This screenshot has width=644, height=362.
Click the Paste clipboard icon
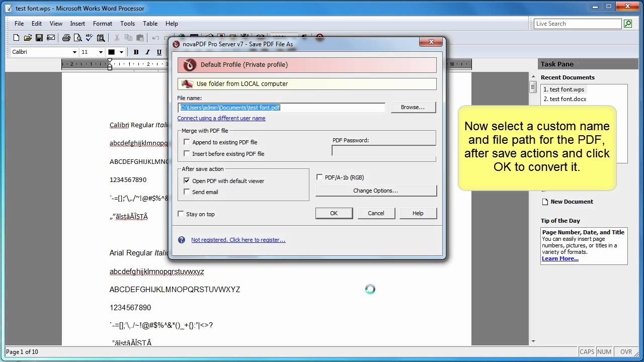[x=140, y=38]
